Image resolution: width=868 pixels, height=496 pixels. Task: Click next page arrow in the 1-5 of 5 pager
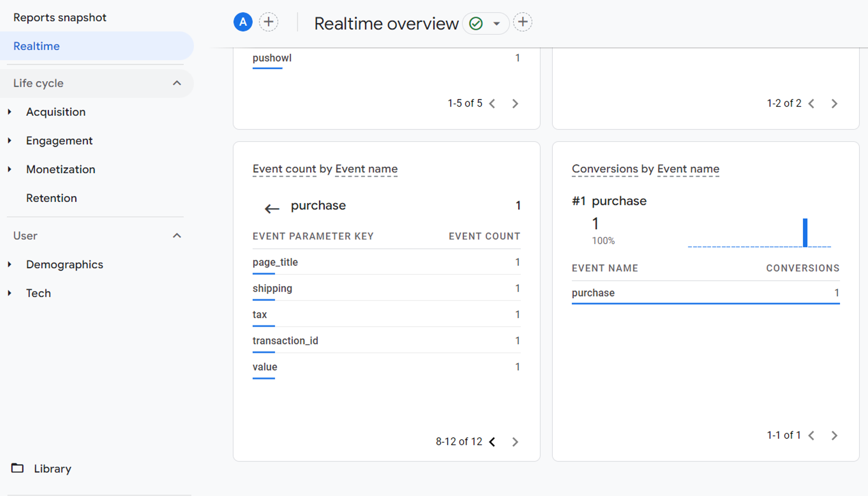[x=515, y=103]
